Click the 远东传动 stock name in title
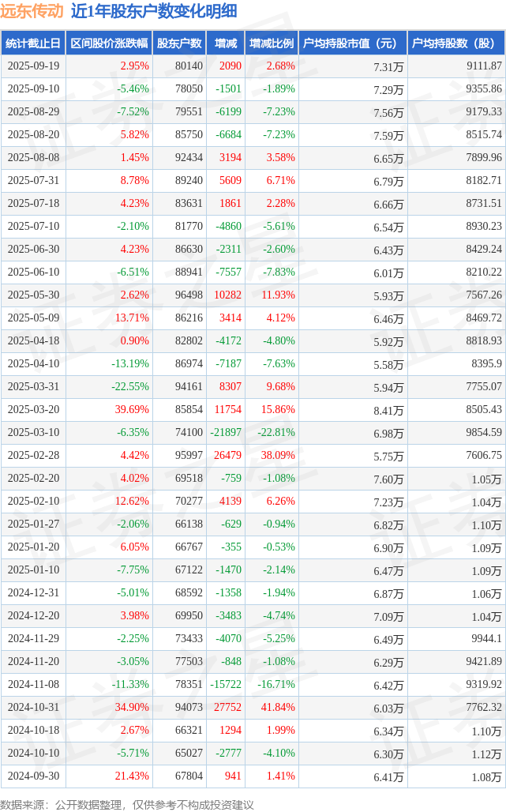 point(32,12)
